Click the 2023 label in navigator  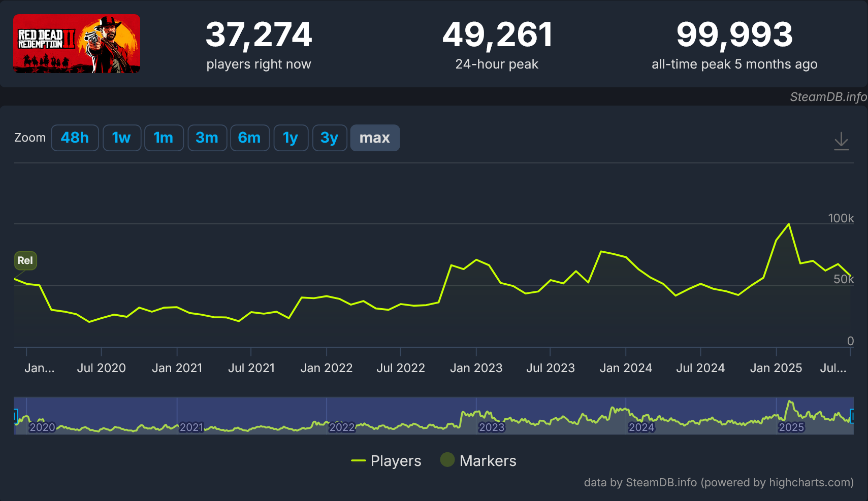coord(492,427)
